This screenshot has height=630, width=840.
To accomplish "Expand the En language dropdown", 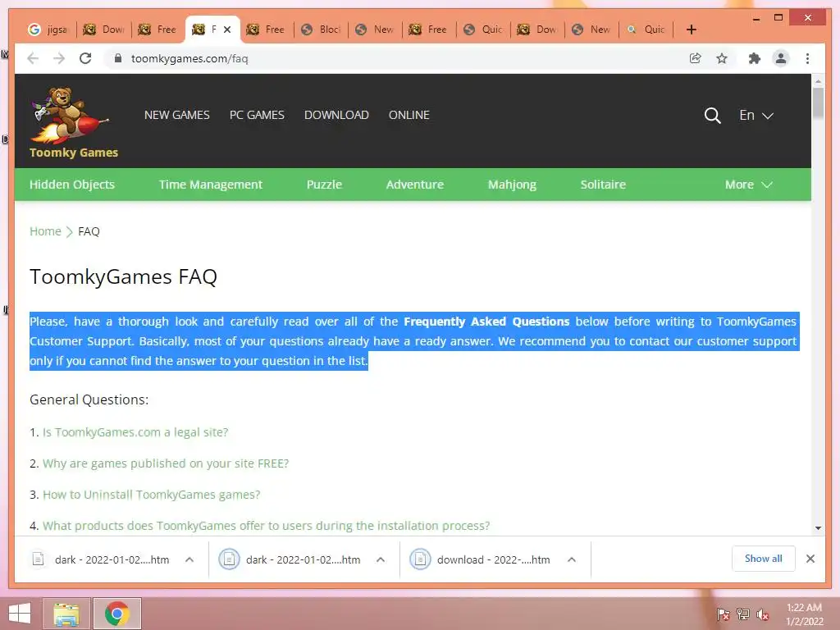I will [756, 115].
